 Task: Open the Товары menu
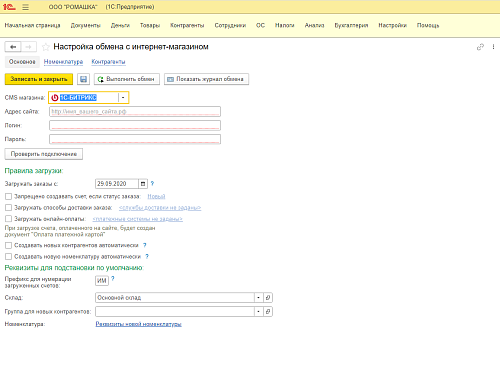150,25
